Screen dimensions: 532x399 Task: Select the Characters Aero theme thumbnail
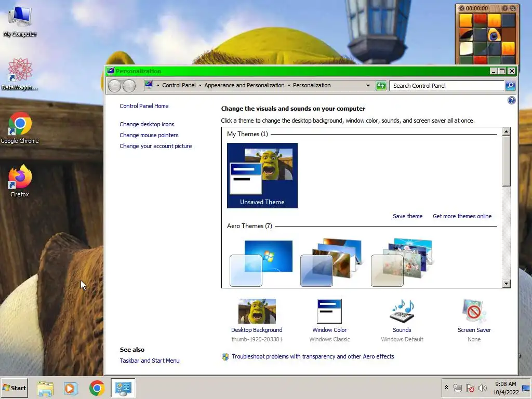coord(402,262)
